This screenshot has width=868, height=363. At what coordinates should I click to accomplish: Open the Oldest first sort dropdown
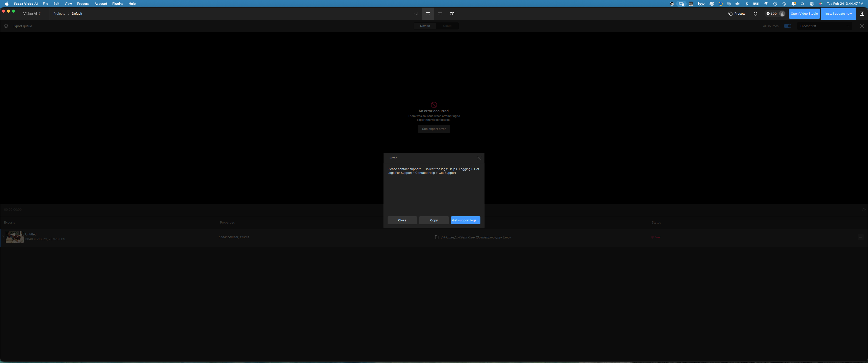(824, 26)
